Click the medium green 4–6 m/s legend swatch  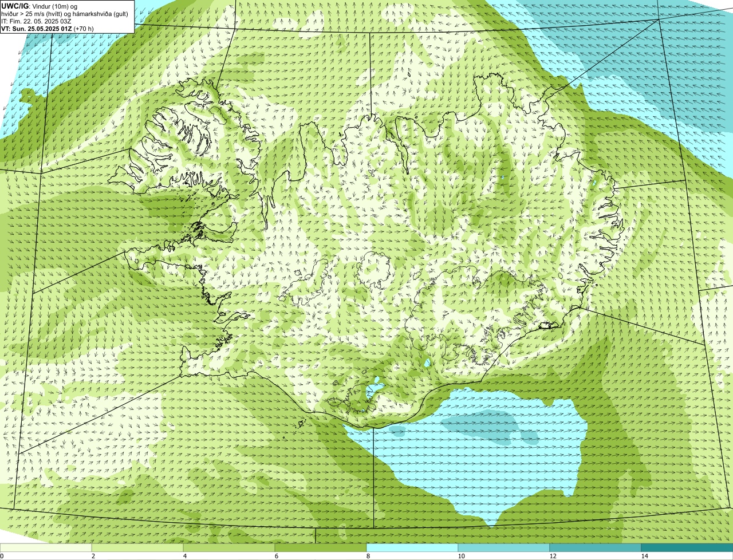(x=229, y=548)
